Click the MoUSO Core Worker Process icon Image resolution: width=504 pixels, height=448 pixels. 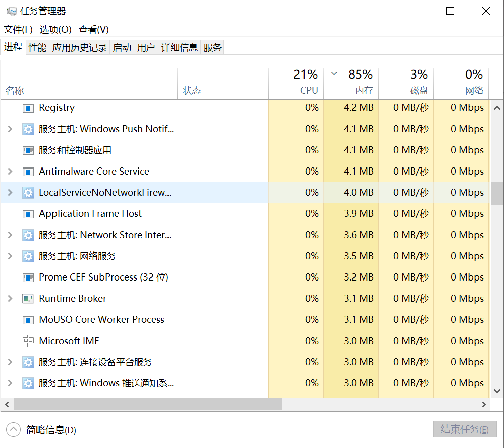click(x=28, y=320)
